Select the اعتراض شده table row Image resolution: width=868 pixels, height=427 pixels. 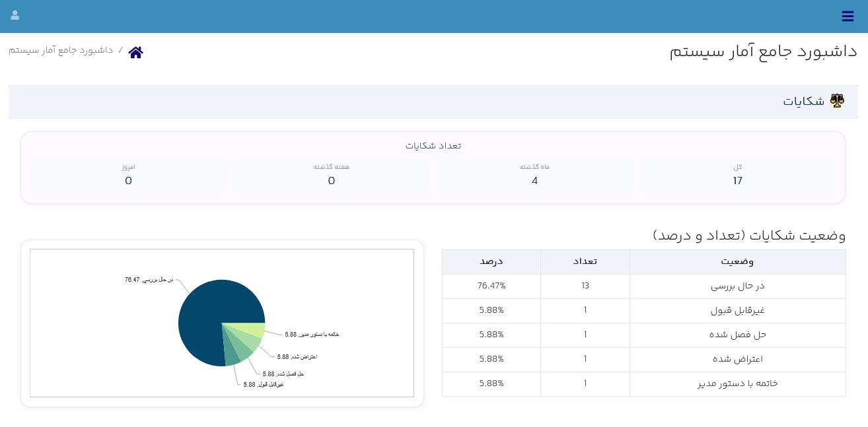(644, 360)
